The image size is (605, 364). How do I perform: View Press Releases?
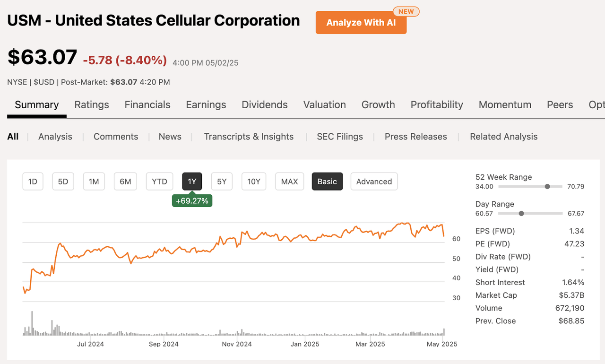tap(415, 137)
